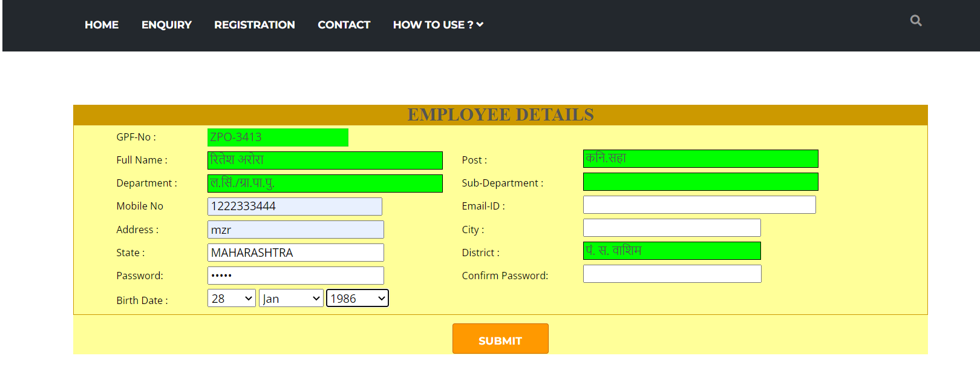The height and width of the screenshot is (367, 980).
Task: Open the HOME menu item
Action: (x=102, y=25)
